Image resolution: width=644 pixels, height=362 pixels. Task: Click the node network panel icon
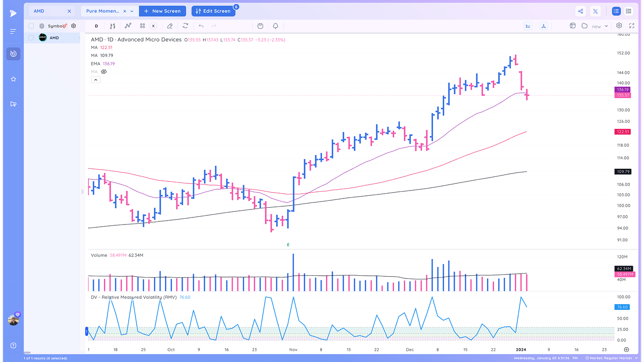pyautogui.click(x=544, y=26)
